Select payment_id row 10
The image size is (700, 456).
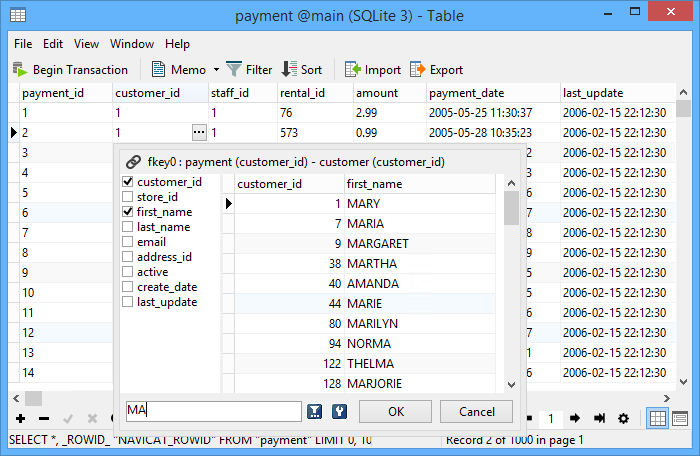coord(66,293)
